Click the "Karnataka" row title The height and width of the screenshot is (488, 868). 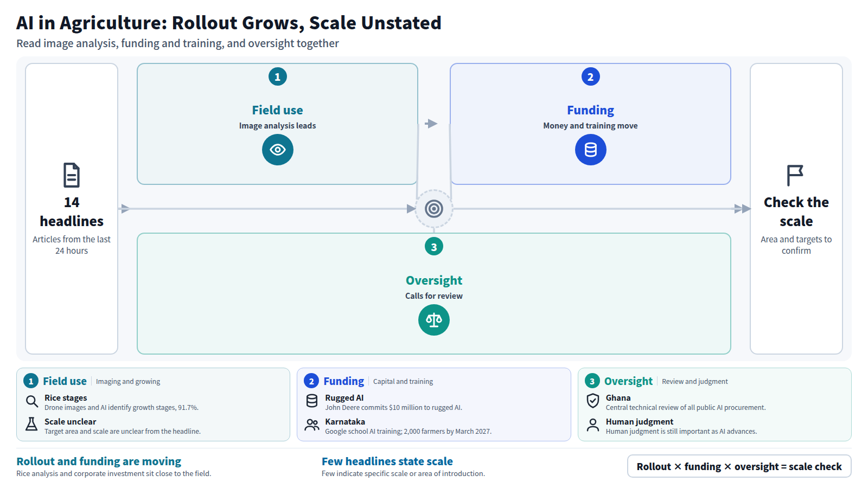345,422
